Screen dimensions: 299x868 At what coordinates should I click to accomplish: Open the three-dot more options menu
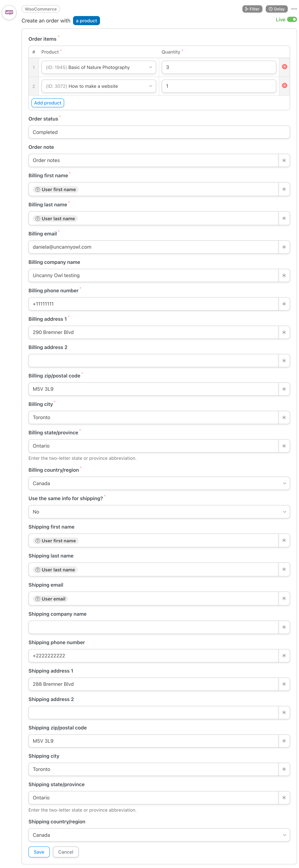pyautogui.click(x=294, y=9)
